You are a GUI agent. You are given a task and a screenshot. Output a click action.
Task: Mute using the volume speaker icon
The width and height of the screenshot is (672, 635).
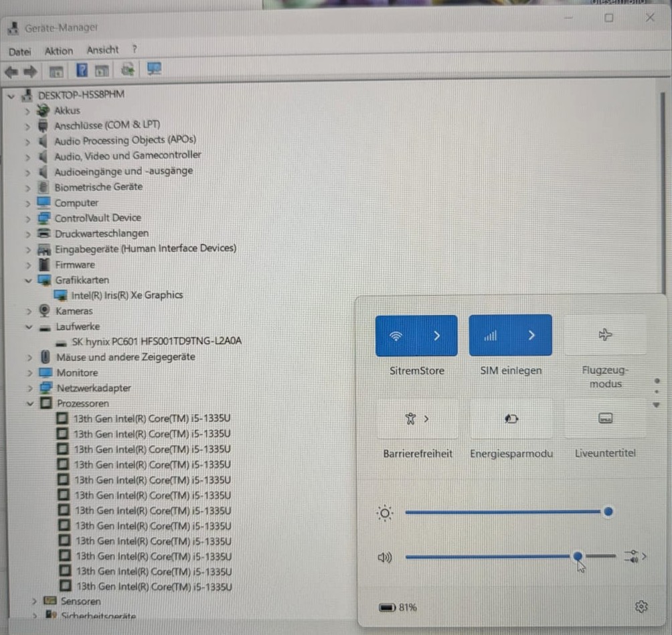pyautogui.click(x=384, y=557)
